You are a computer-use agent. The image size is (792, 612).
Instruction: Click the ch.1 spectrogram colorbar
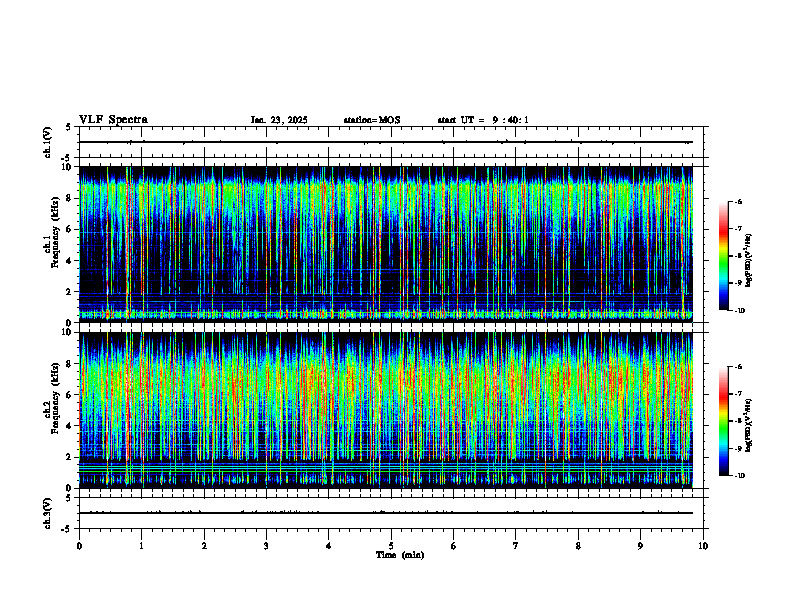pos(724,256)
